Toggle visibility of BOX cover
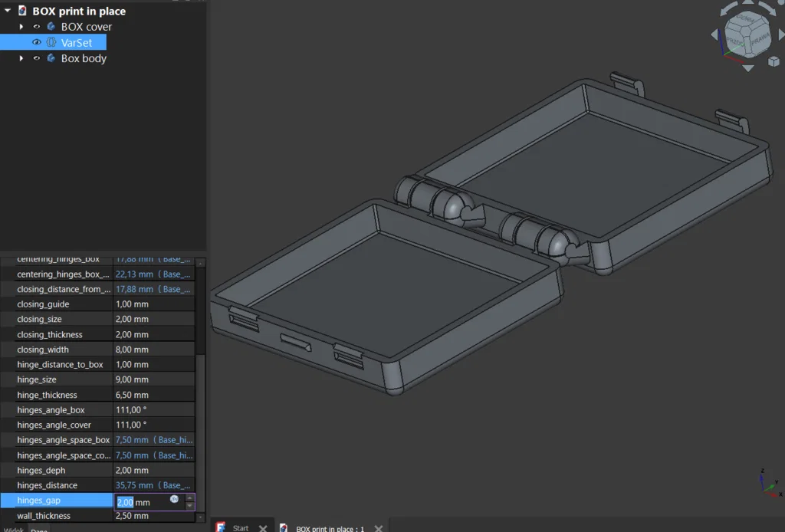This screenshot has height=532, width=785. tap(37, 27)
